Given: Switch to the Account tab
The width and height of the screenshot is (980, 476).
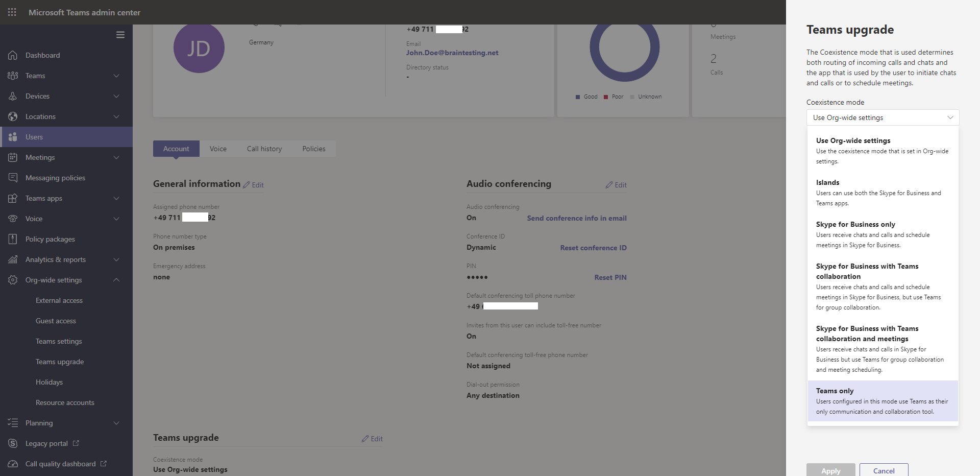Looking at the screenshot, I should coord(176,149).
